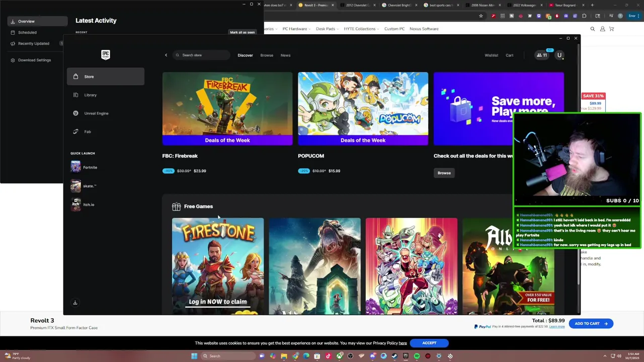
Task: Open the Cart in Epic store
Action: pos(510,55)
